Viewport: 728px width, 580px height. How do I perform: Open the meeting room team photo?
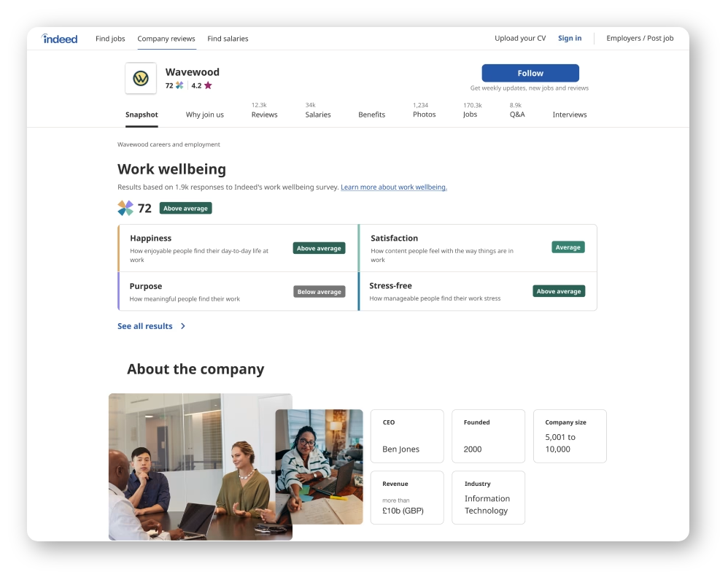click(x=191, y=467)
